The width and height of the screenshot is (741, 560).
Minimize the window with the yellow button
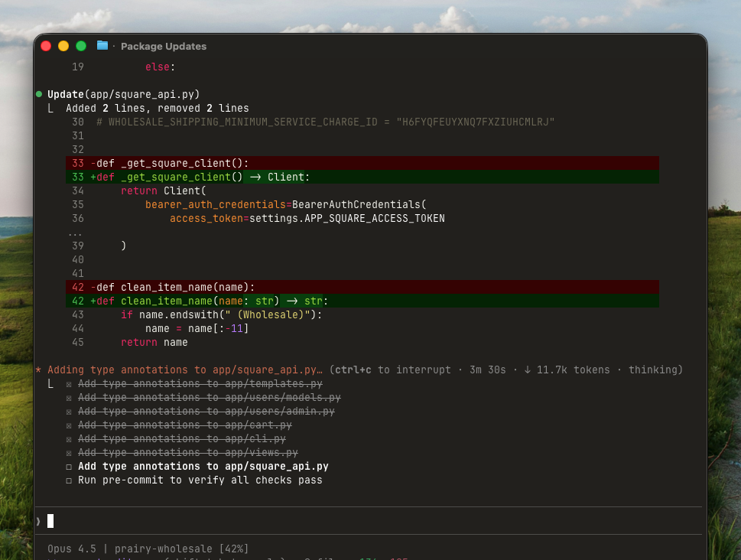point(63,46)
